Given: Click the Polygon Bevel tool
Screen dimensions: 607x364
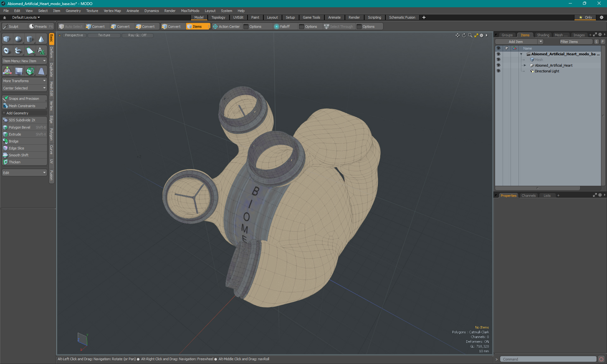Looking at the screenshot, I should click(x=24, y=127).
